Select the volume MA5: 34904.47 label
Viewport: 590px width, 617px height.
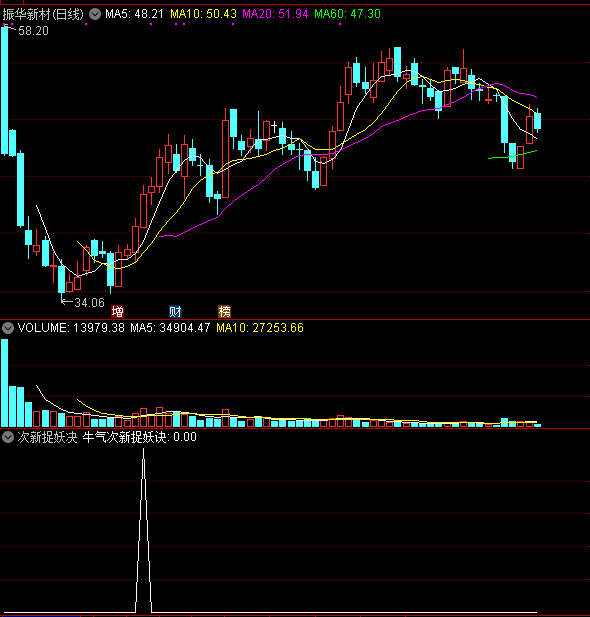pos(170,328)
